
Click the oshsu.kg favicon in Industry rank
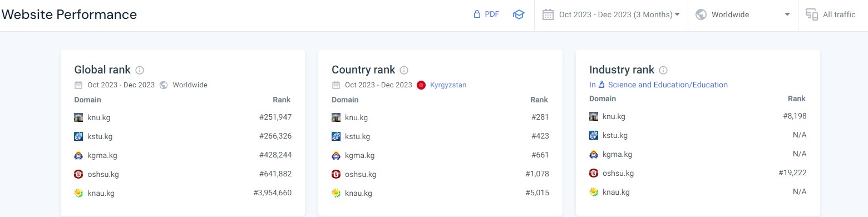pos(594,173)
